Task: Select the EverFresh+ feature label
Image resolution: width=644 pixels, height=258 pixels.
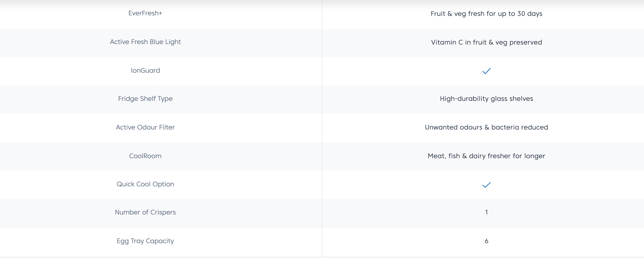Action: (145, 13)
